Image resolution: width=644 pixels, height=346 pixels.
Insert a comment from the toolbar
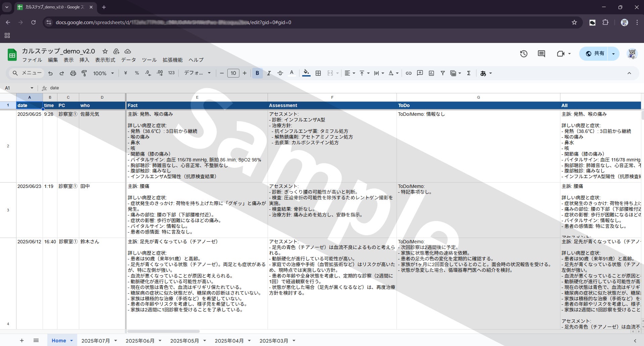[420, 73]
